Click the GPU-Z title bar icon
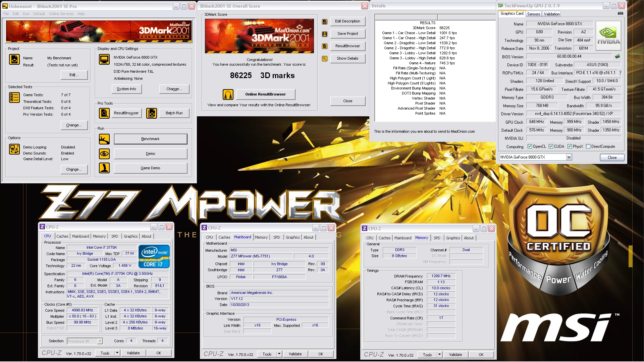Image resolution: width=644 pixels, height=362 pixels. (x=501, y=6)
